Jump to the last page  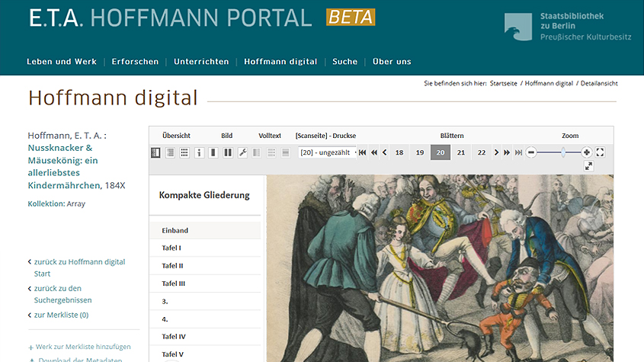click(519, 152)
